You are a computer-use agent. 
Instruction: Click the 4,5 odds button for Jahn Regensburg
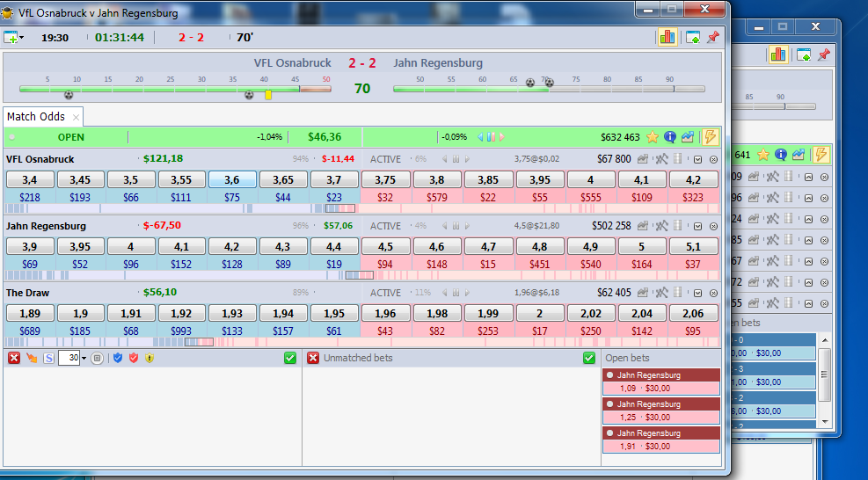point(385,247)
